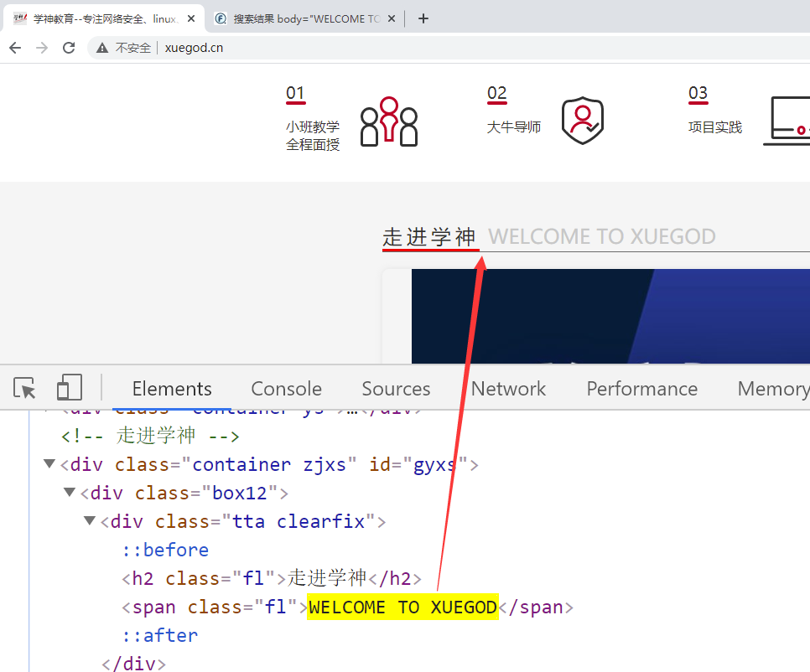
Task: Click the shield mentor icon for 大牛导师
Action: (x=582, y=121)
